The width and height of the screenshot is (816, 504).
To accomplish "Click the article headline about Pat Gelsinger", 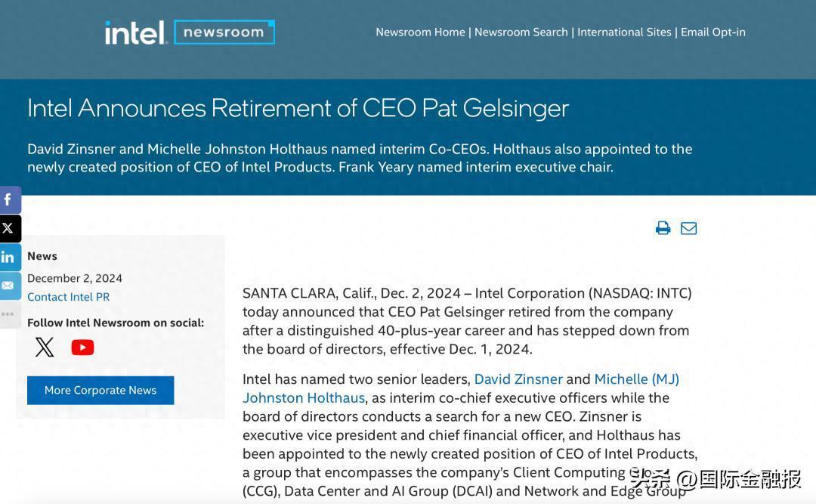I will (298, 108).
